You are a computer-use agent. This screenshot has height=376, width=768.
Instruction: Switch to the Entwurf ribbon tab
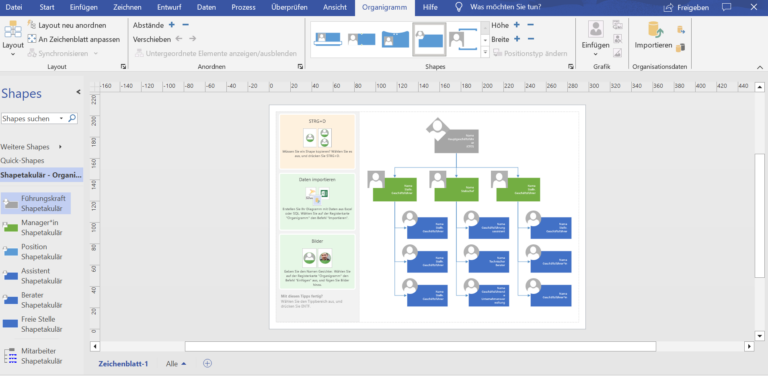point(169,7)
